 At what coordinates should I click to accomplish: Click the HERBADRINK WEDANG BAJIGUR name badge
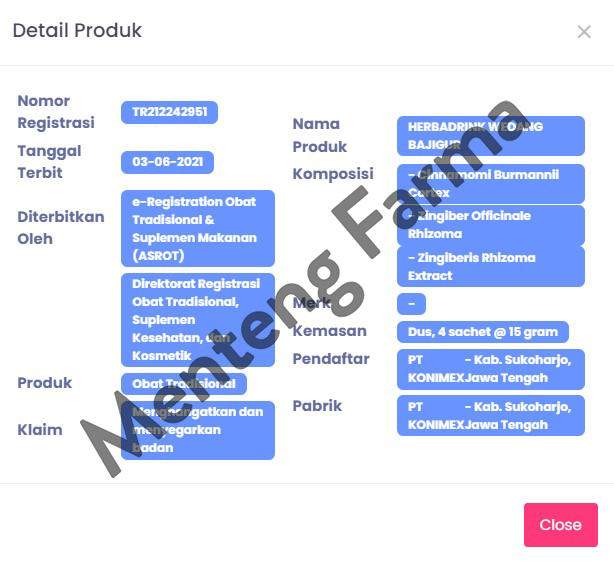490,136
